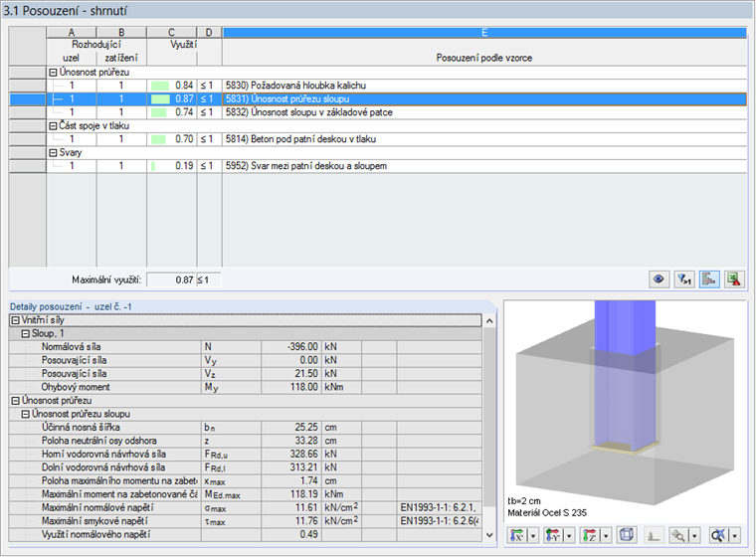
Task: Select Využití normálového napětí row
Action: coord(246,535)
